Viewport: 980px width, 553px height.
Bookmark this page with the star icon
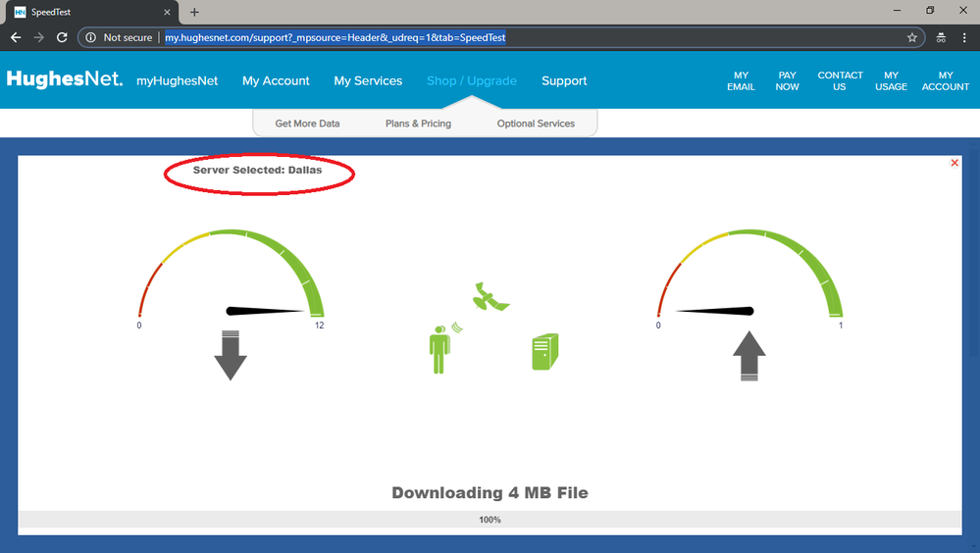click(x=911, y=37)
